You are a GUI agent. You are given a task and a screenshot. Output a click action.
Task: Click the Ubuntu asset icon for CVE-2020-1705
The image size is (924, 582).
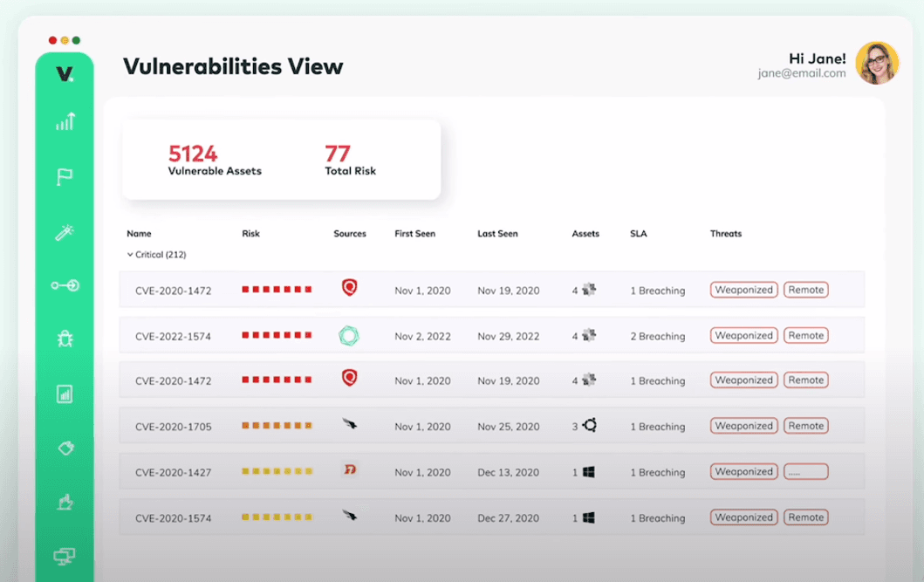click(590, 426)
